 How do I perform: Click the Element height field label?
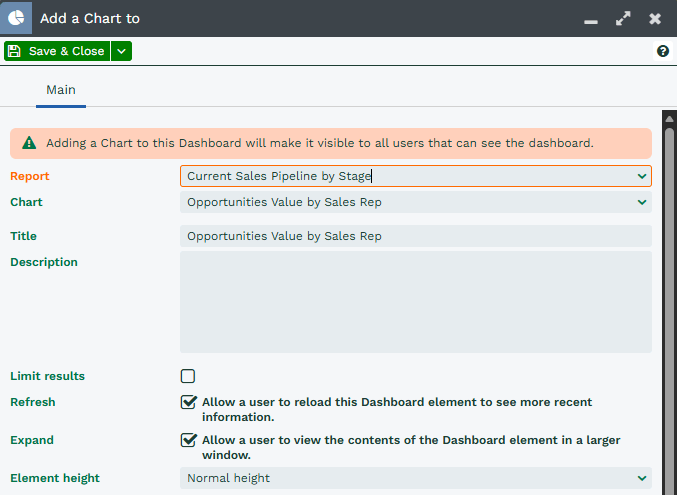55,478
